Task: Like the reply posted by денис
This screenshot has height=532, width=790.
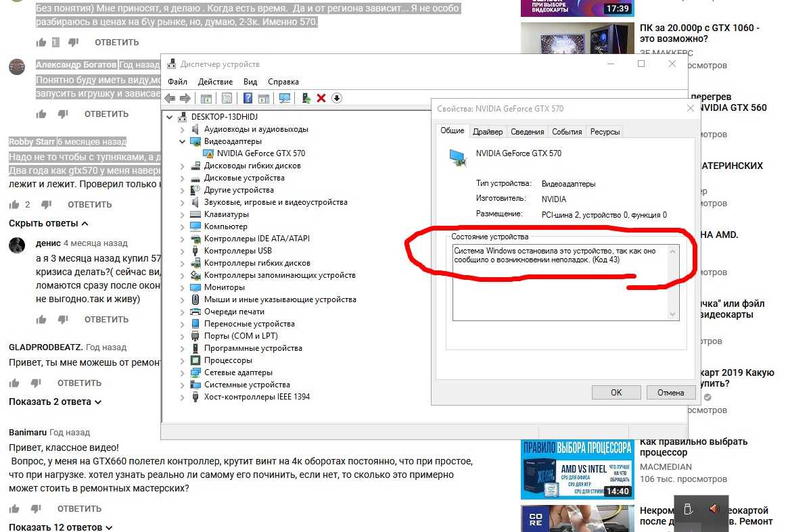Action: tap(41, 320)
